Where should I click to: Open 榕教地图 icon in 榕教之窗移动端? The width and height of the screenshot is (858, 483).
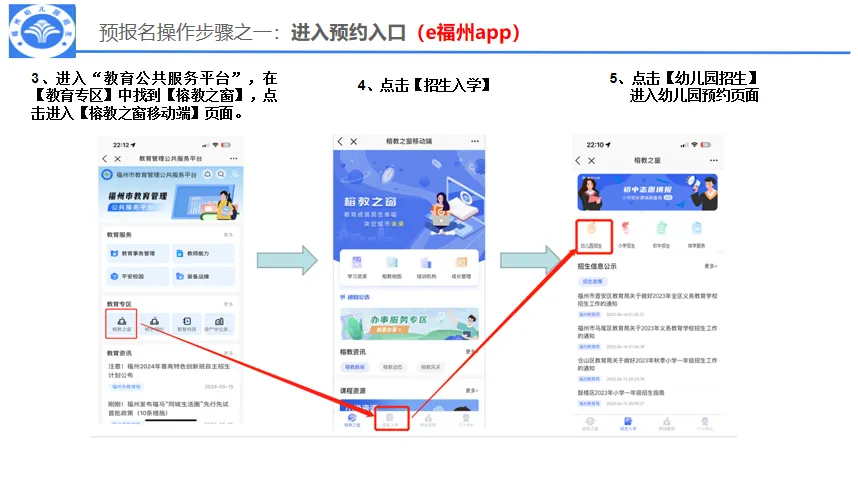pos(392,267)
